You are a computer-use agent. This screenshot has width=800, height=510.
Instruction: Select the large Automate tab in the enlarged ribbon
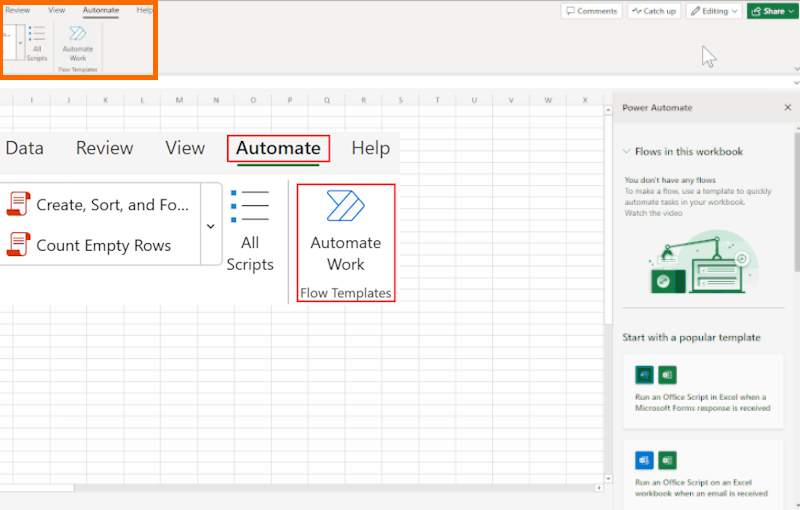(x=279, y=149)
